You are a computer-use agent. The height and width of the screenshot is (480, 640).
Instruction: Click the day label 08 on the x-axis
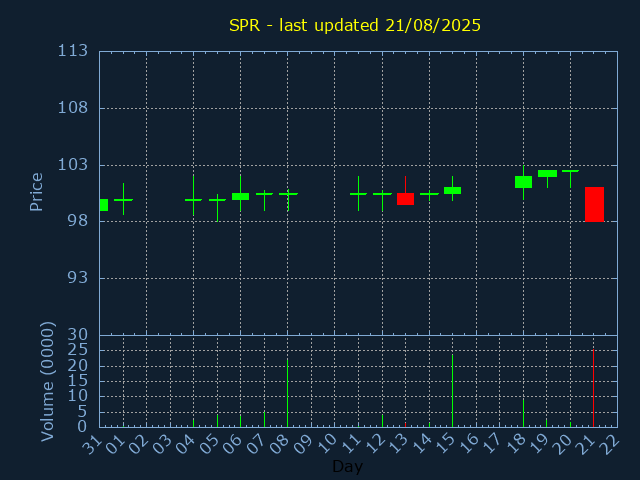tap(281, 444)
